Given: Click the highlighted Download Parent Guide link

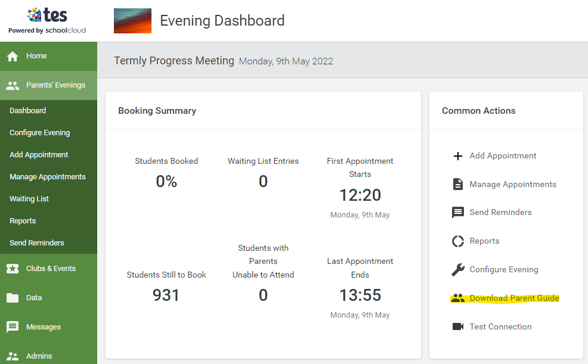Looking at the screenshot, I should [x=514, y=298].
